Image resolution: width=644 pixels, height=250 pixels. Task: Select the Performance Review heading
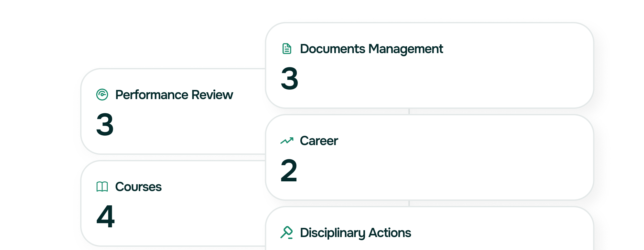pyautogui.click(x=174, y=95)
